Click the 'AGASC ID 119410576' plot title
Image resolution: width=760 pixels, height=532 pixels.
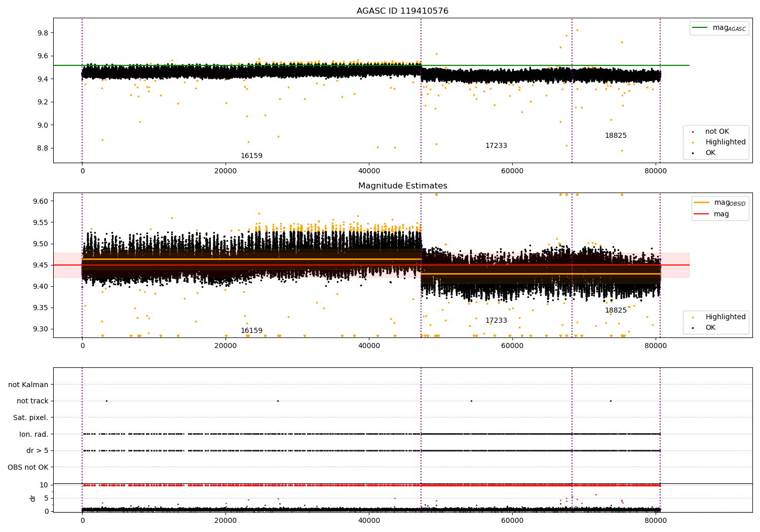pyautogui.click(x=402, y=11)
